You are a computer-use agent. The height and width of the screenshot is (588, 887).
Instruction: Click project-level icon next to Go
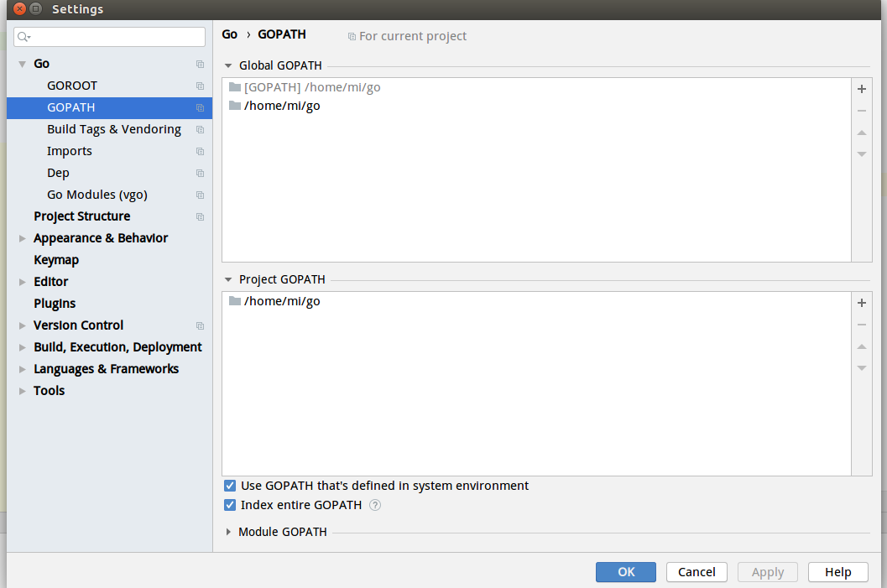[x=200, y=64]
